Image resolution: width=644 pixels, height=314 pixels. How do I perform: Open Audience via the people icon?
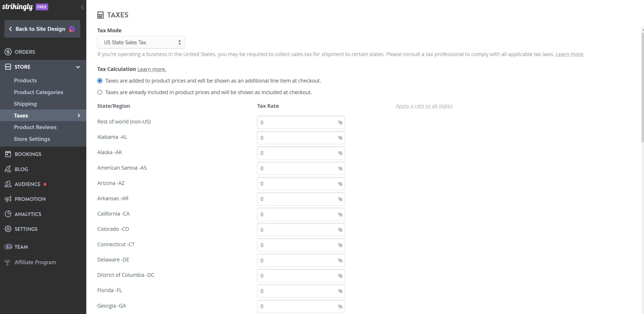(8, 184)
